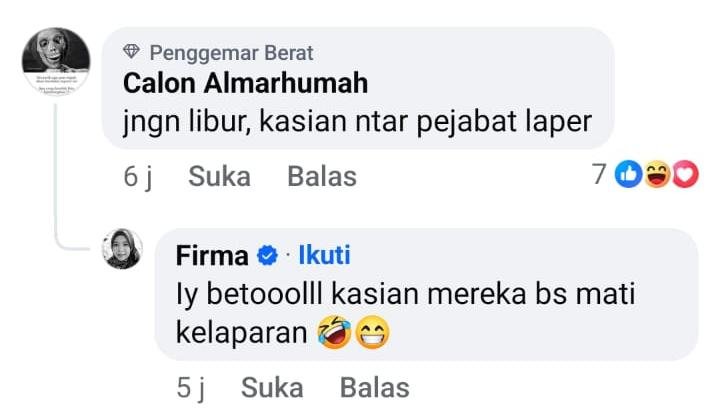Open the 5 j reply timestamp
This screenshot has width=720, height=414.
coord(191,388)
